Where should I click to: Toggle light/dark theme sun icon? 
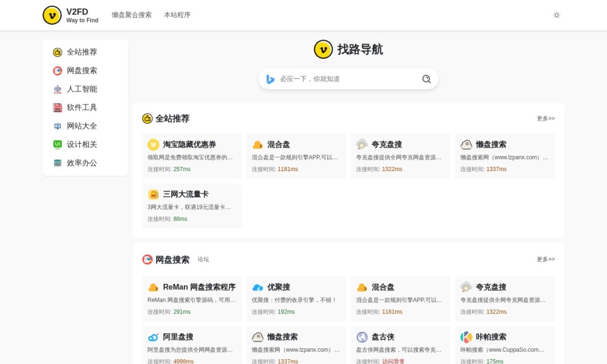pyautogui.click(x=556, y=15)
